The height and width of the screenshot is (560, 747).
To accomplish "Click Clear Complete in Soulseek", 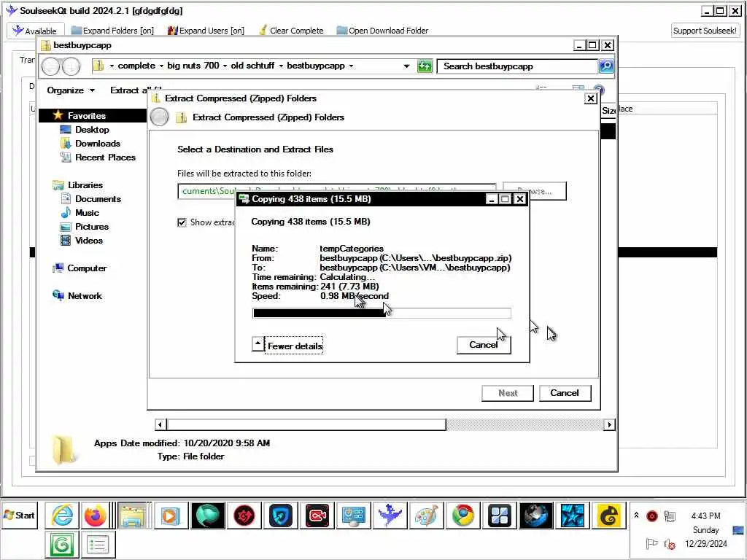I will tap(292, 31).
